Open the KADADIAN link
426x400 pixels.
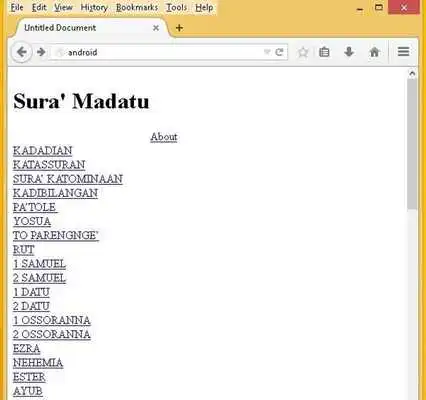(42, 151)
